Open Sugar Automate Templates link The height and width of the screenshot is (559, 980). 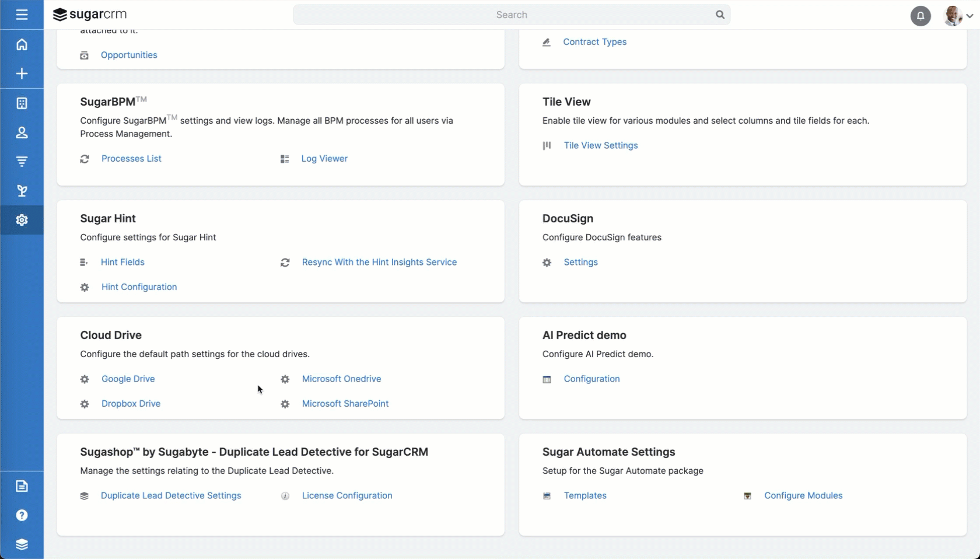click(585, 495)
